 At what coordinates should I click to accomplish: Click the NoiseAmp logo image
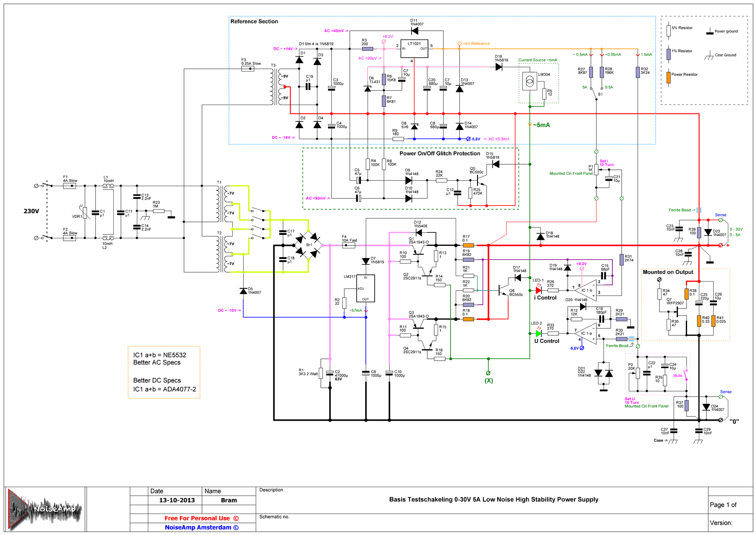pyautogui.click(x=45, y=509)
